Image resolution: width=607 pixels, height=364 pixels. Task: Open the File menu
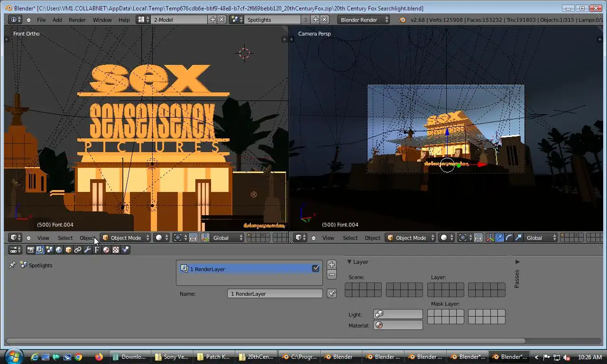41,20
